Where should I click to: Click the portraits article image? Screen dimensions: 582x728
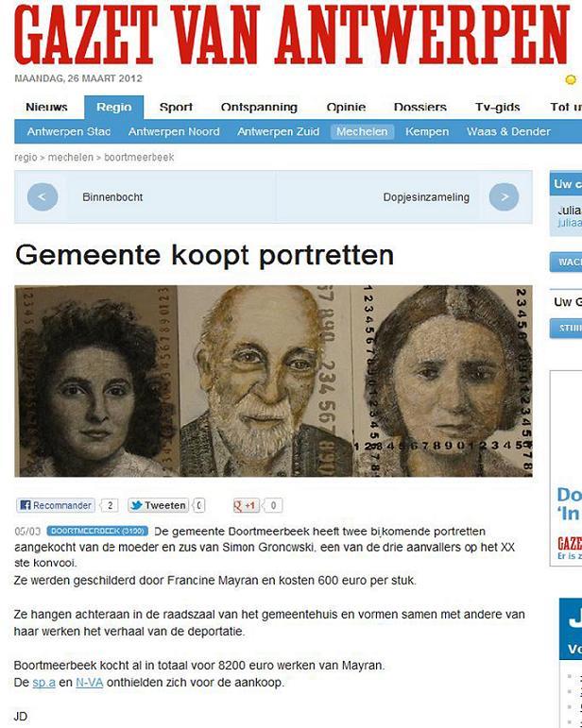click(273, 381)
